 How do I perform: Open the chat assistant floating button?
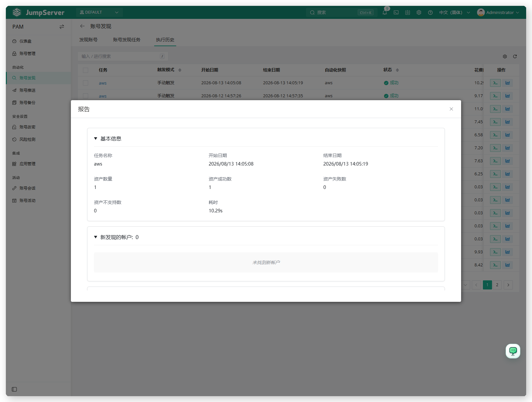tap(513, 351)
